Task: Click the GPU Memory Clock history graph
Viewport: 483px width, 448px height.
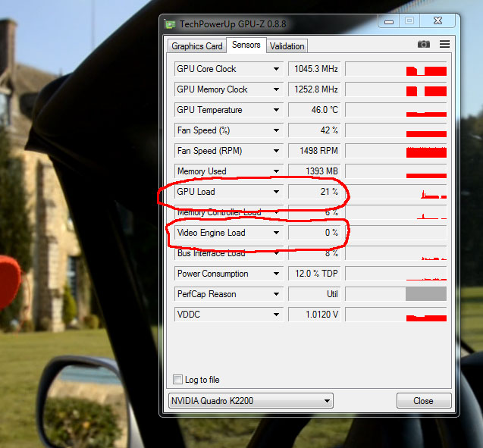Action: 396,89
